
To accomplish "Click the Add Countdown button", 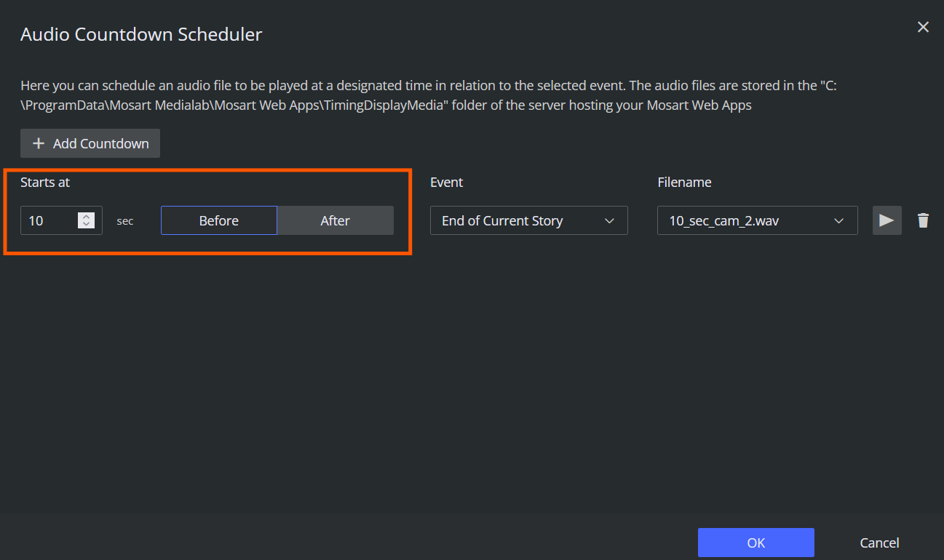I will 90,143.
